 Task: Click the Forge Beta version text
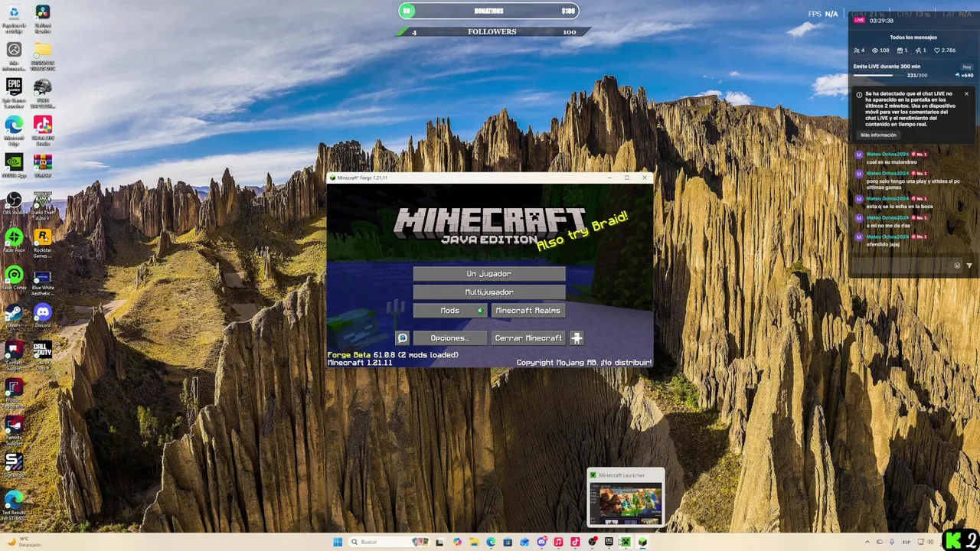click(x=393, y=355)
